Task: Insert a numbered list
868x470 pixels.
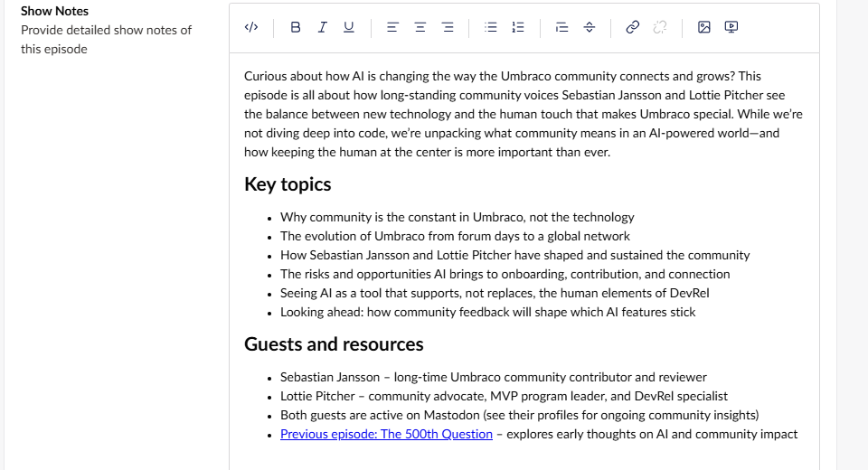Action: coord(518,27)
